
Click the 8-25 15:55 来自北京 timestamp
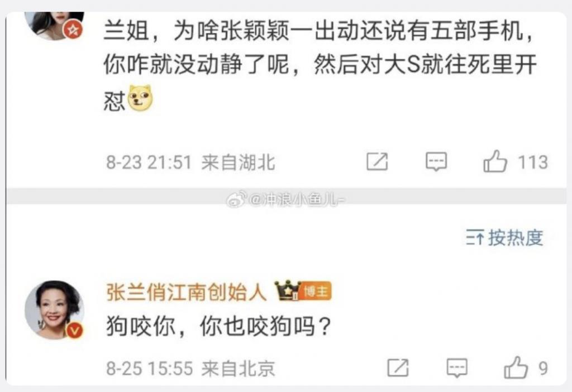coord(190,368)
